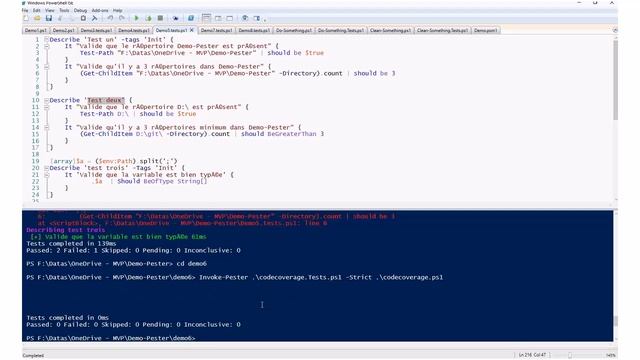The width and height of the screenshot is (640, 360).
Task: Show the script pane maximized
Action: pyautogui.click(x=229, y=18)
